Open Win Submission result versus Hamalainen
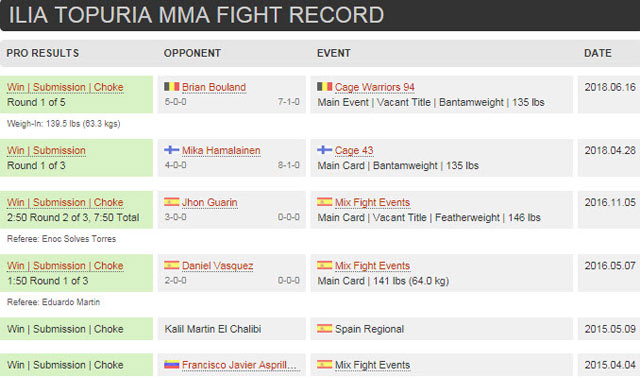The width and height of the screenshot is (640, 377). coord(46,151)
